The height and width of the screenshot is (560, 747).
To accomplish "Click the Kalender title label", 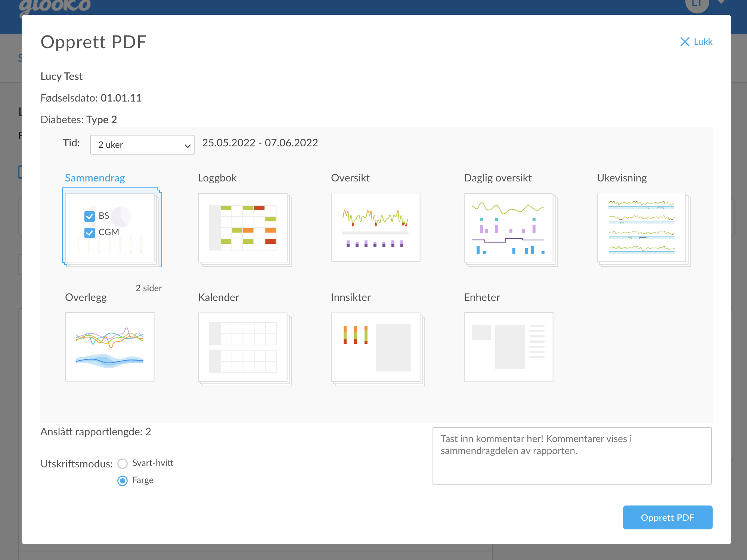I will click(x=218, y=297).
